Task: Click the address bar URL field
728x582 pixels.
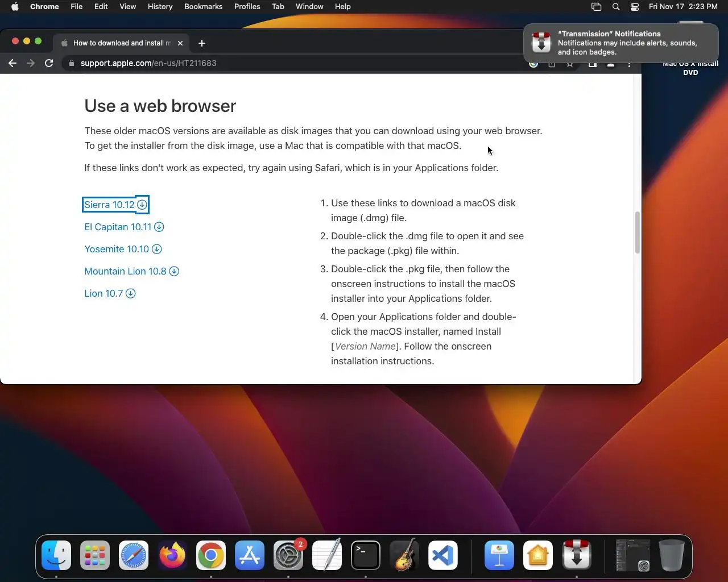Action: point(296,63)
